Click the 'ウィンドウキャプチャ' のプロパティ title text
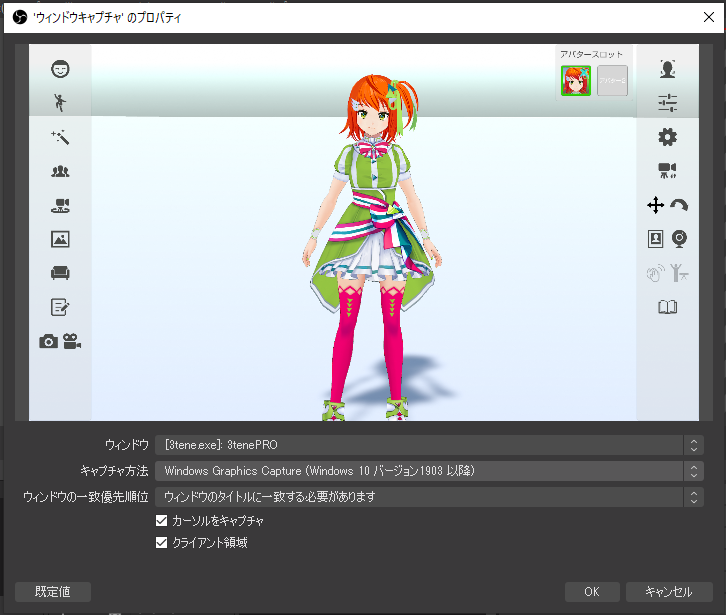Viewport: 726px width, 615px height. 107,18
